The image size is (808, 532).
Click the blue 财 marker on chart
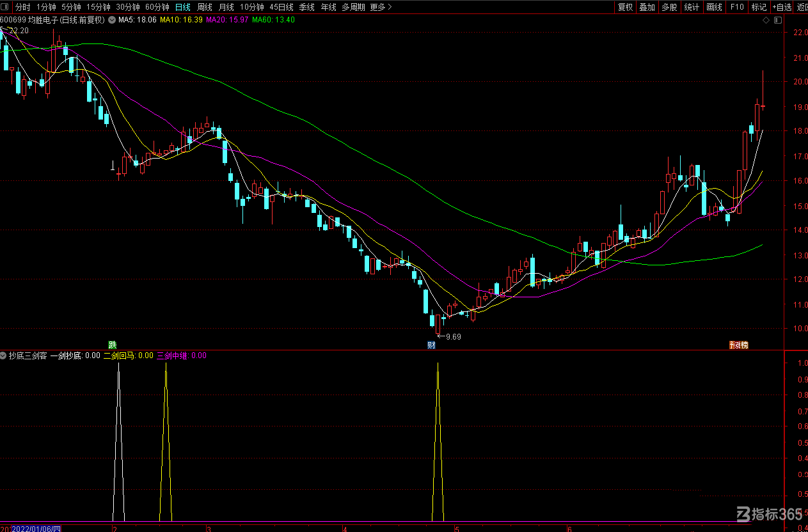click(432, 345)
